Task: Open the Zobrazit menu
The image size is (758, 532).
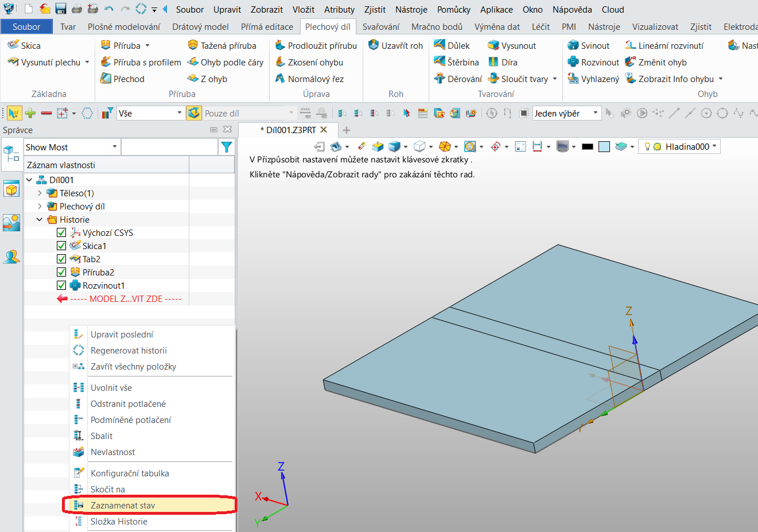Action: click(267, 9)
